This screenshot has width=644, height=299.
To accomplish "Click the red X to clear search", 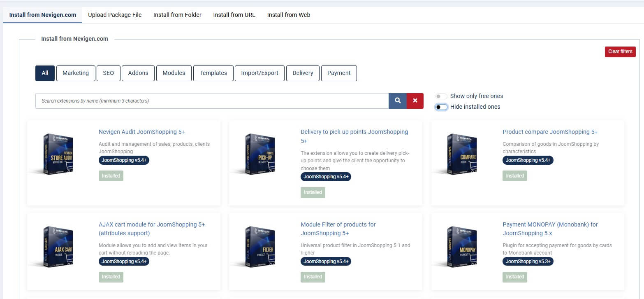I will (415, 100).
